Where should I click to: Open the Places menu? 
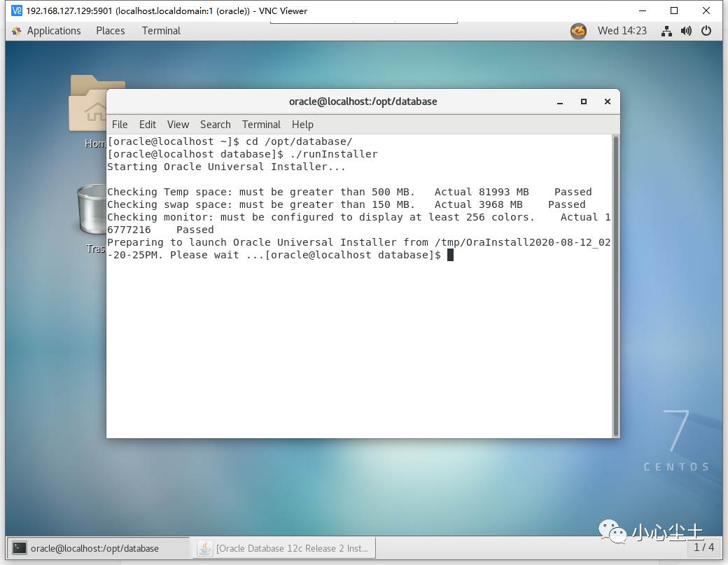(x=111, y=31)
